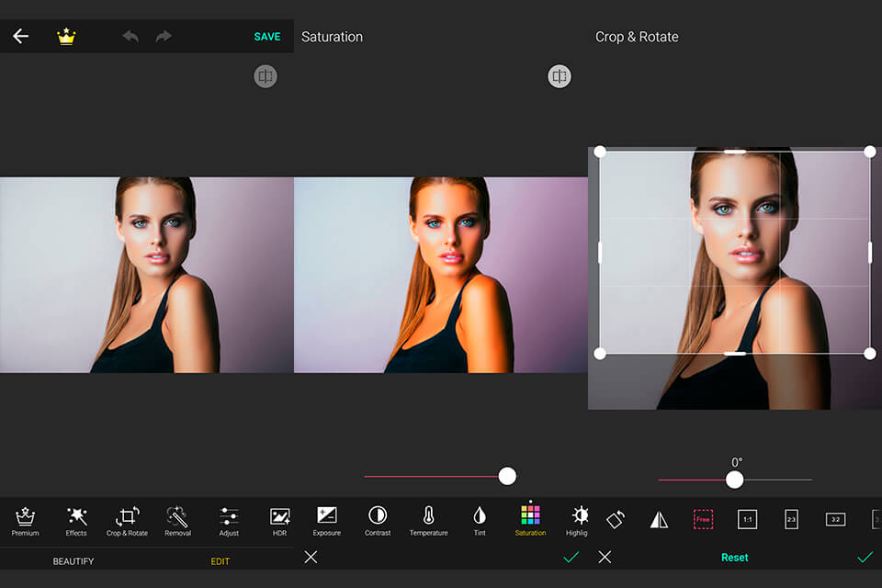Open the Adjust sliders tool
Viewport: 882px width, 588px height.
[229, 520]
